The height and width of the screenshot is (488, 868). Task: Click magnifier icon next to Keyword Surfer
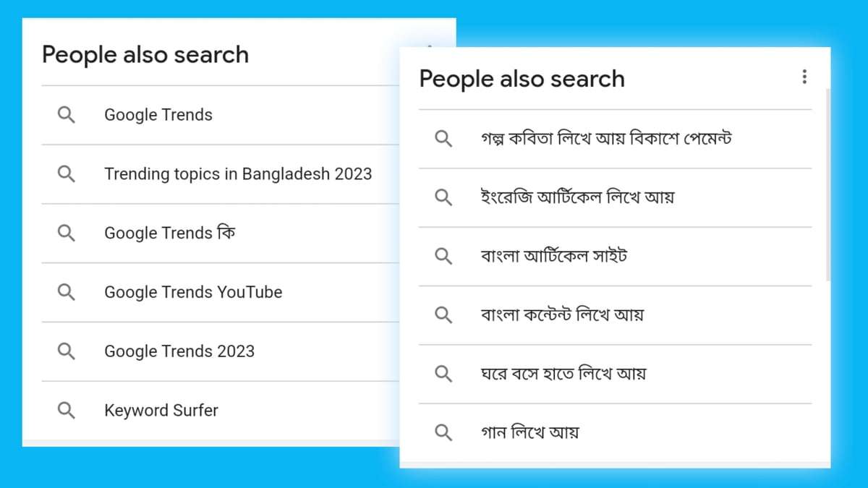pos(66,411)
